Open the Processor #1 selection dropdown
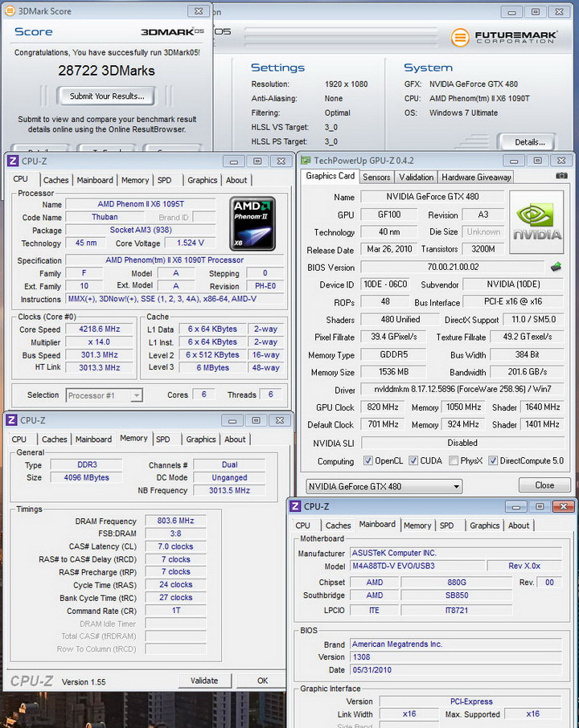Screen dimensions: 579x728 point(104,395)
